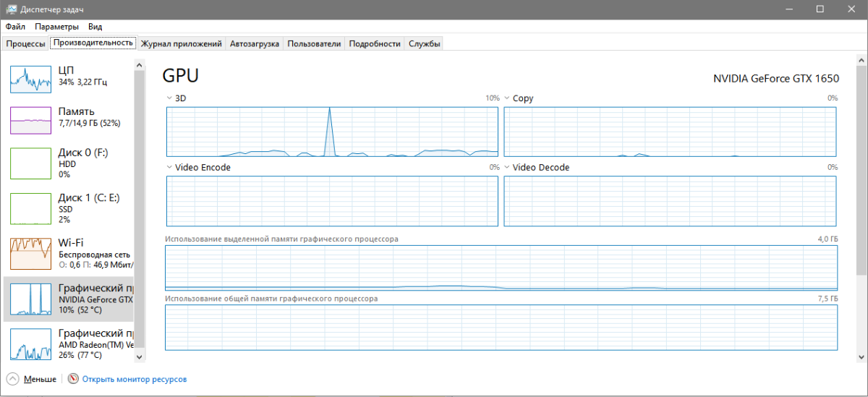Click the main panel scrollbar down arrow
Viewport: 868px width, 397px height.
[x=861, y=357]
